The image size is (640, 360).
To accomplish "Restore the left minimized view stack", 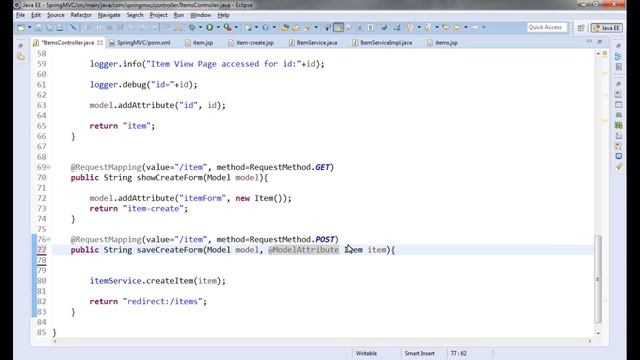I will 20,46.
